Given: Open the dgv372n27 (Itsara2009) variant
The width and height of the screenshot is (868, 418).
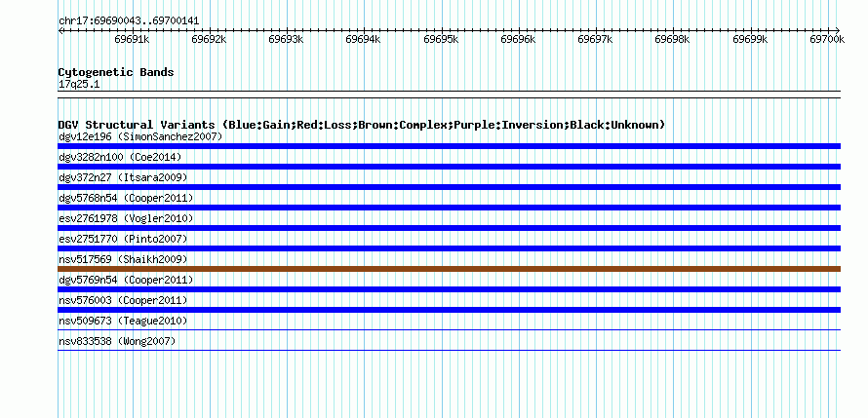Looking at the screenshot, I should (x=123, y=177).
